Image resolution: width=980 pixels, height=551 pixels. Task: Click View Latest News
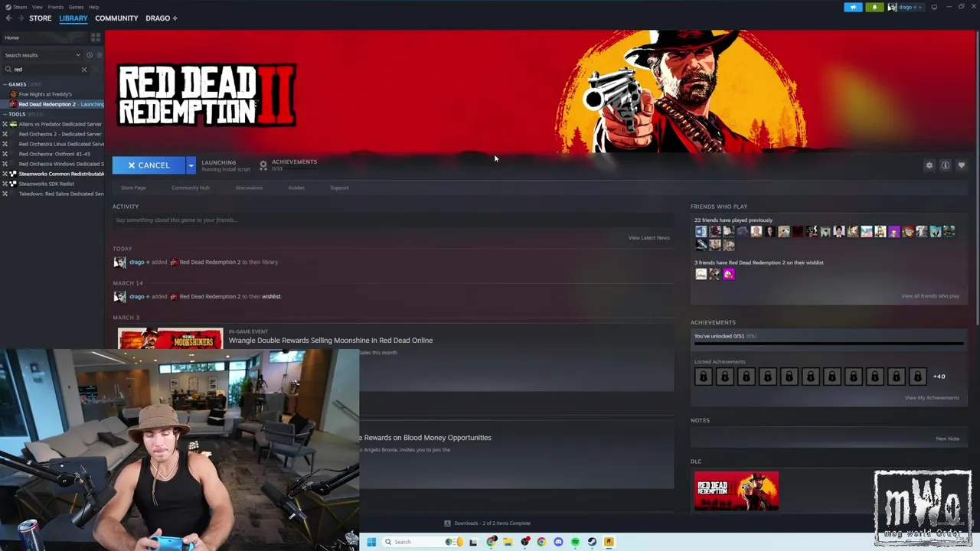(x=649, y=238)
